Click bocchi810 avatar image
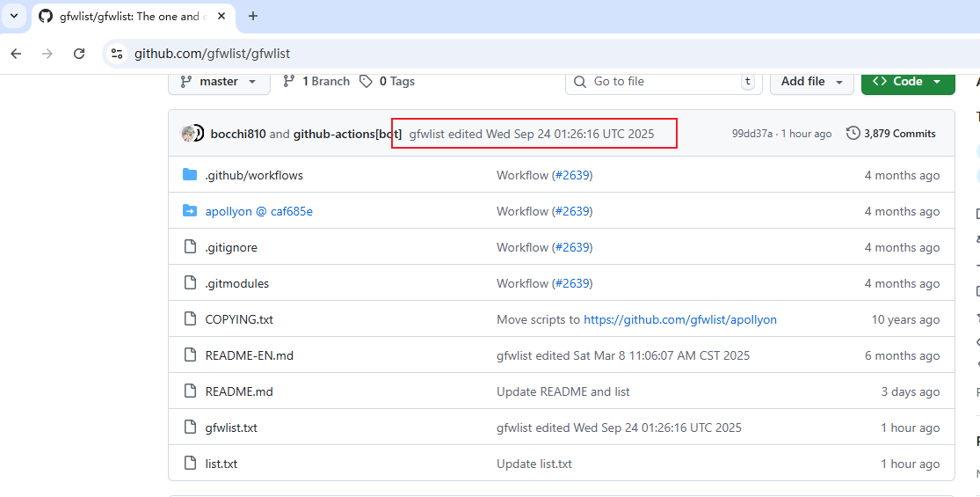The image size is (980, 497). coord(189,134)
